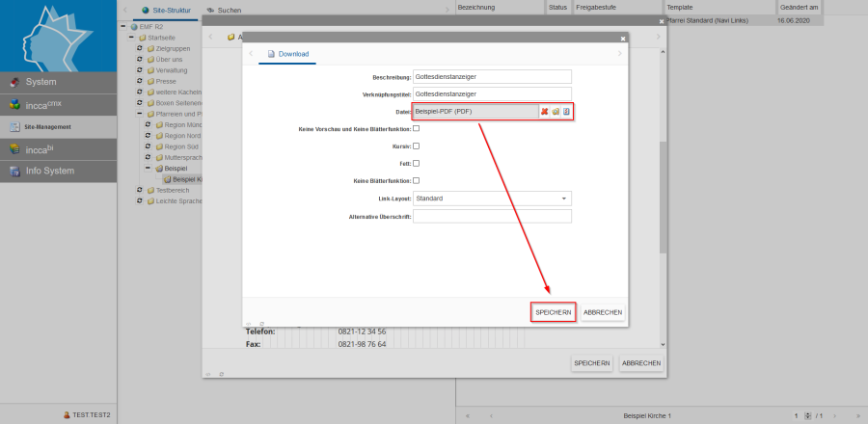868x424 pixels.
Task: Enable the Kursiv checkbox
Action: coord(417,146)
